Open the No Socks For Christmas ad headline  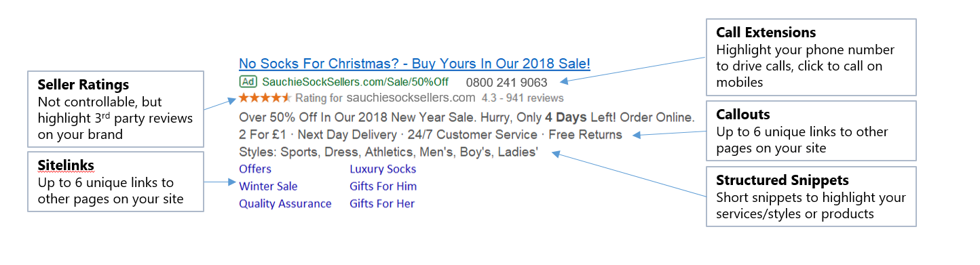[x=415, y=64]
